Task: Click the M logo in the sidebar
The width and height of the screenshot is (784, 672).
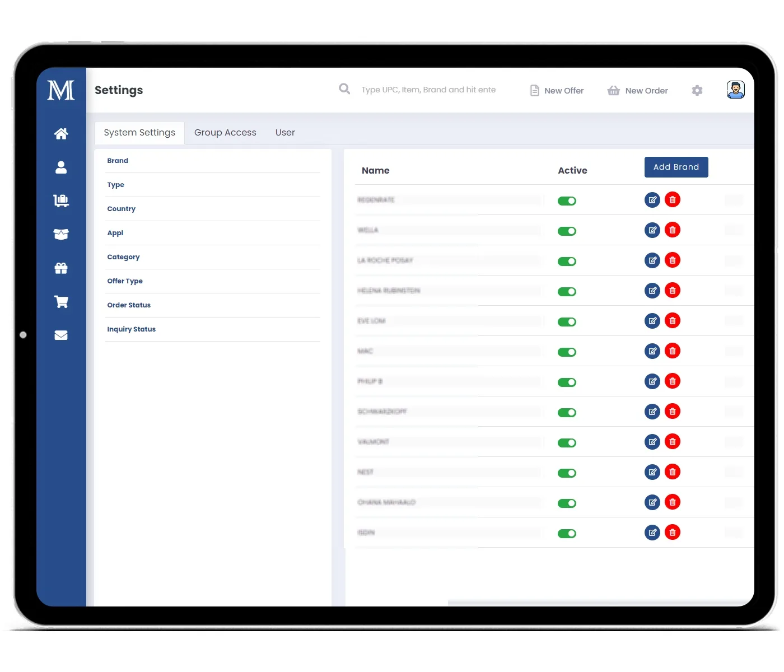Action: [x=61, y=90]
